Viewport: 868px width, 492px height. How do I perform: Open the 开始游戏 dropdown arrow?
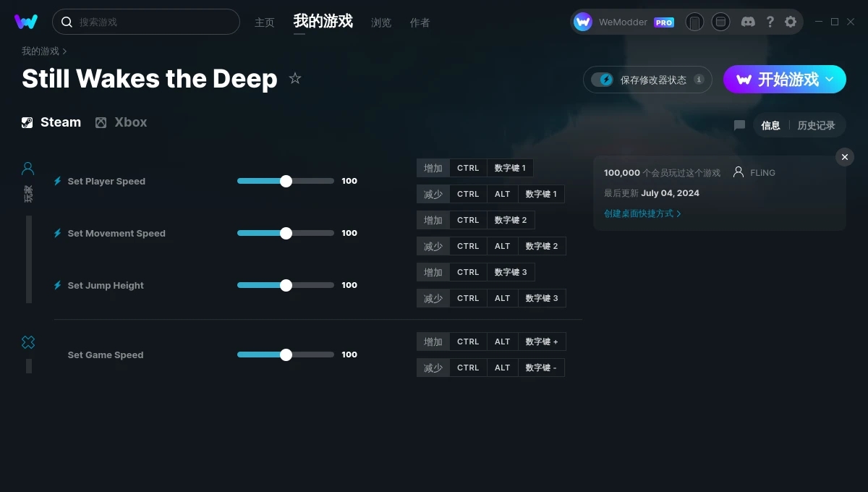click(828, 80)
